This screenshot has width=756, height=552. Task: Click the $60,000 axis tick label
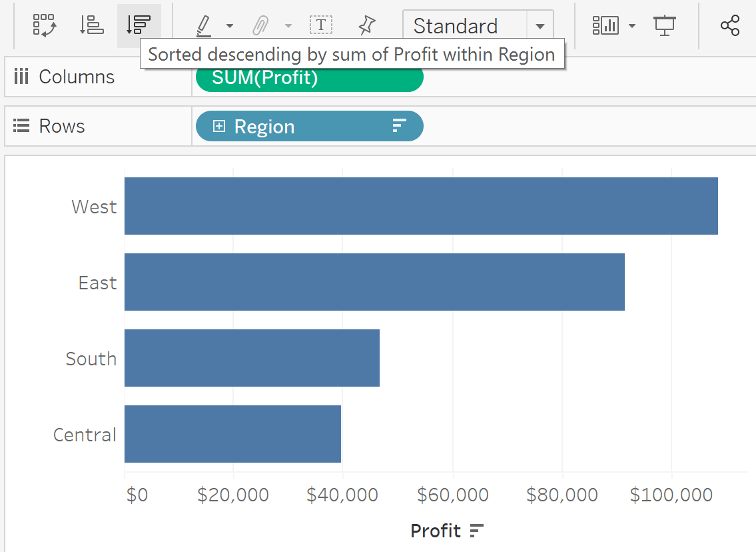coord(453,495)
